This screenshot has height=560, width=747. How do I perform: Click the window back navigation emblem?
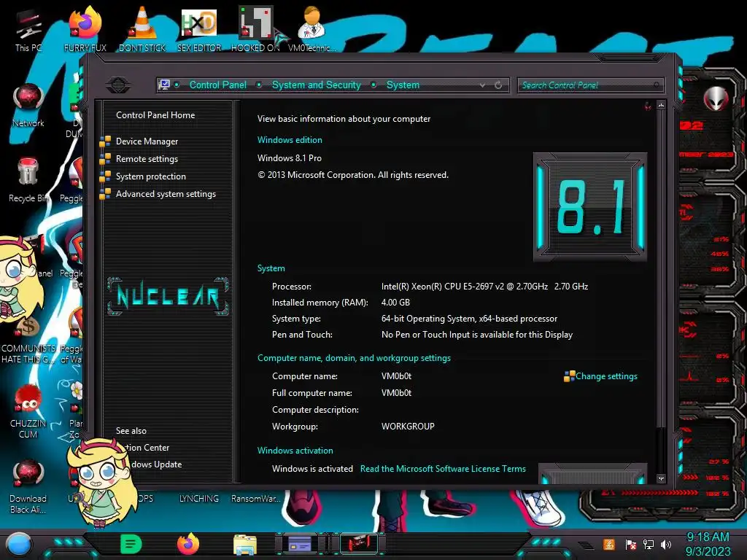[118, 85]
